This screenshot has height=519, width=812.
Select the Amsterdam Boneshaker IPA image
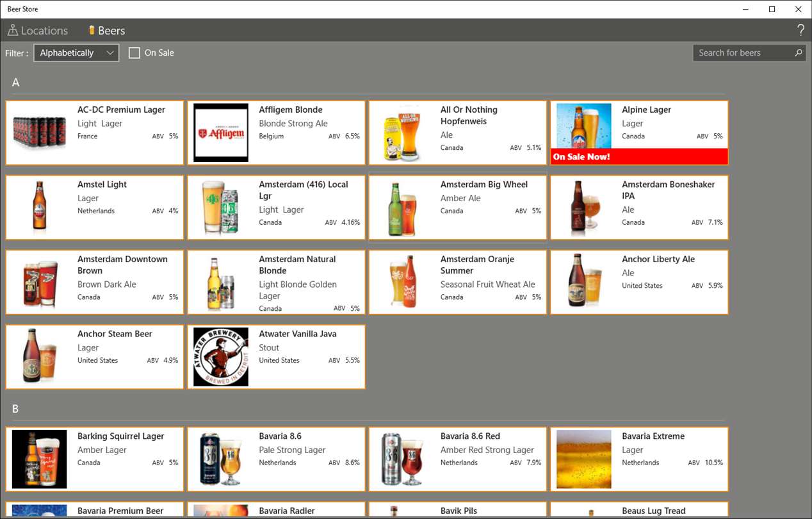pyautogui.click(x=583, y=208)
